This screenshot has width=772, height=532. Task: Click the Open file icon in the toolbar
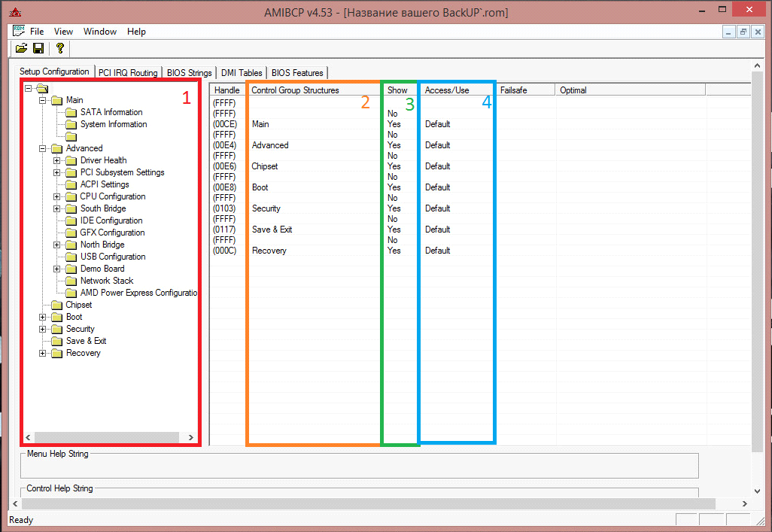tap(21, 47)
